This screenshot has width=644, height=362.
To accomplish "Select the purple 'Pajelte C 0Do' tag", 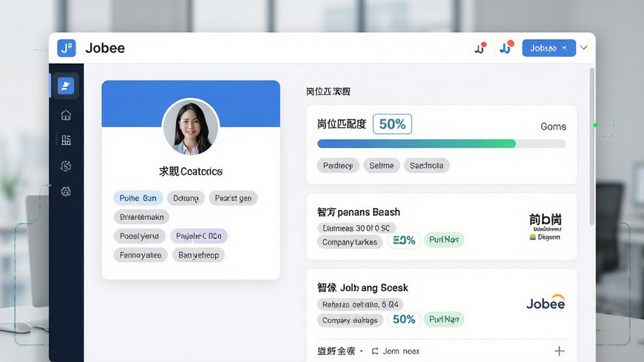I will (x=199, y=236).
